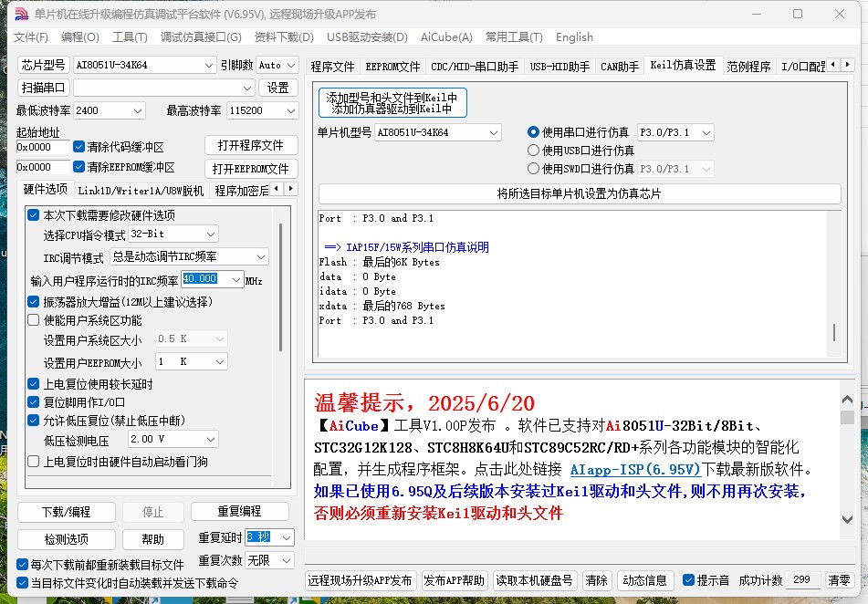Toggle 当目标文件变化时自动装载 checkbox
This screenshot has width=868, height=604.
point(22,582)
